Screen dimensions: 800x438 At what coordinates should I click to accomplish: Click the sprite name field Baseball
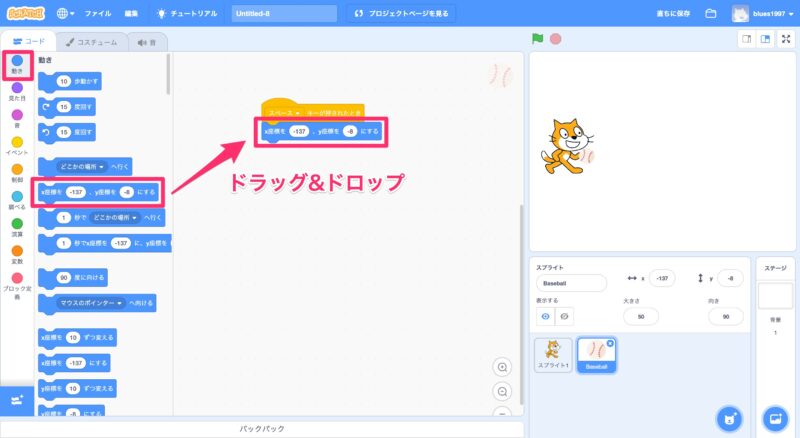click(x=571, y=283)
